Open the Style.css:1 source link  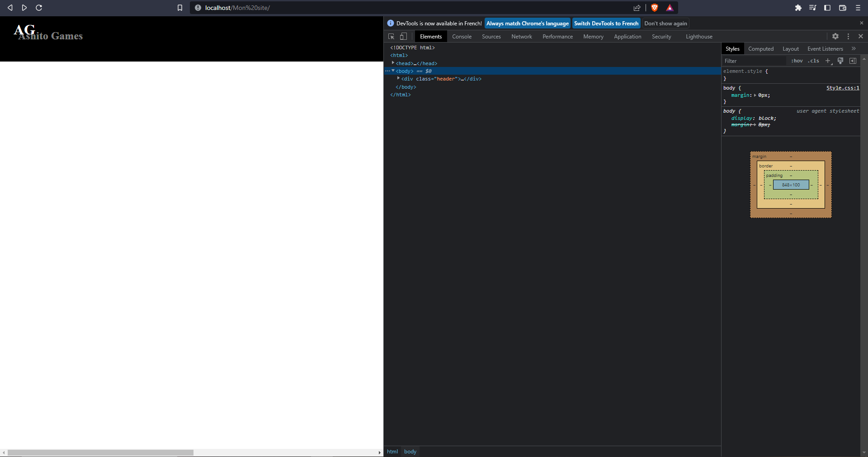pos(842,88)
